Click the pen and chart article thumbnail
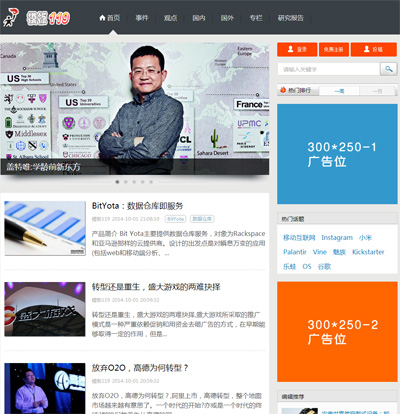Screen dimensions: 400x414 [45, 228]
